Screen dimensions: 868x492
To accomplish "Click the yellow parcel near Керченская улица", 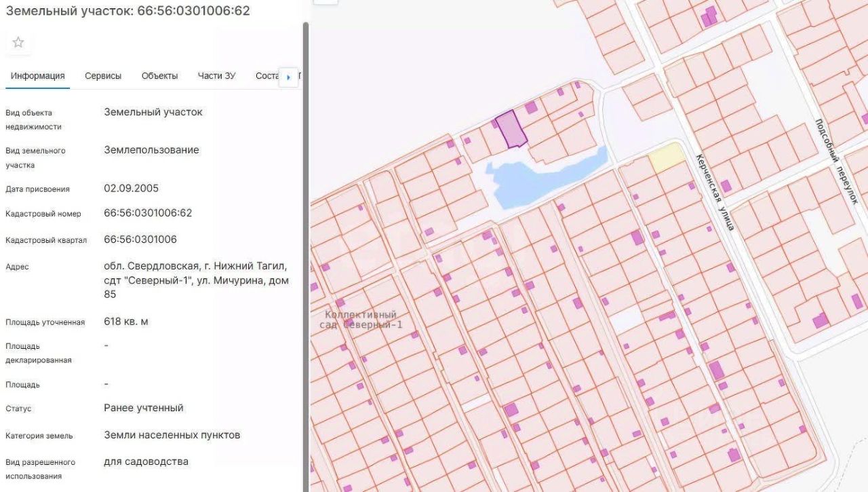I will (x=666, y=157).
